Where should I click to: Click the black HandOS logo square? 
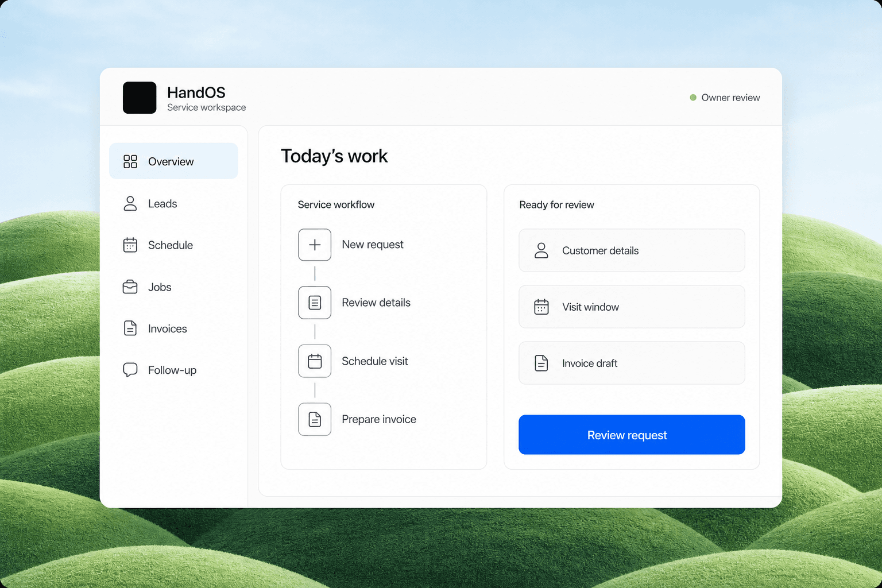pyautogui.click(x=140, y=98)
